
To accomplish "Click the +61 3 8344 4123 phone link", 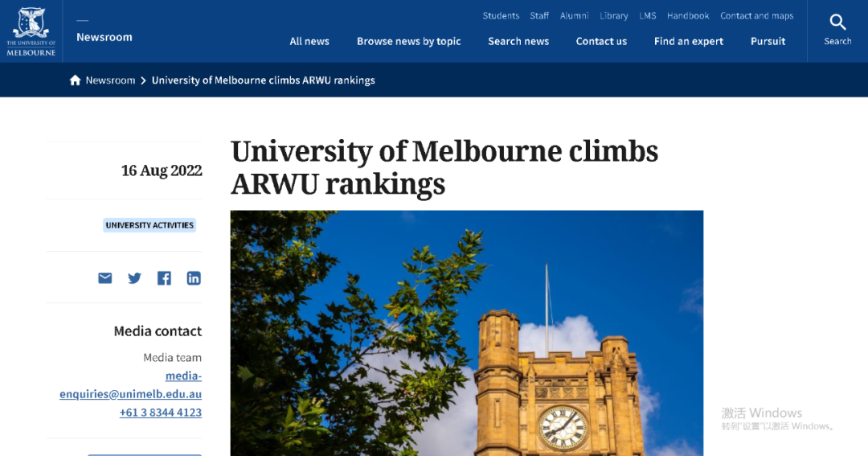I will 161,413.
